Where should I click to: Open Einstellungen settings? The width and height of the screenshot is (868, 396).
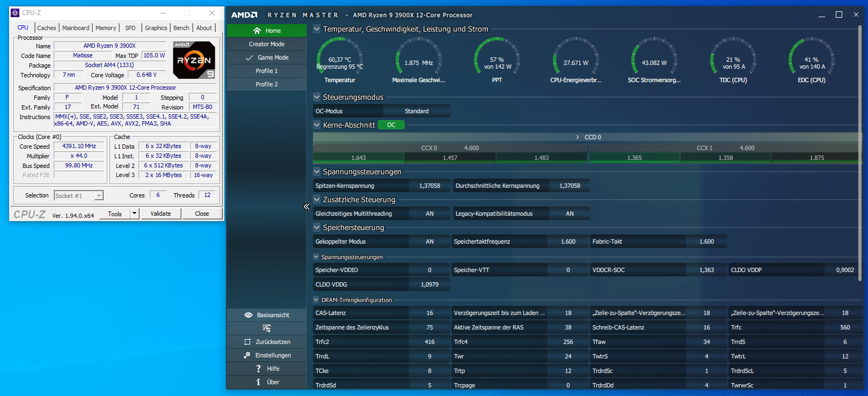click(266, 355)
